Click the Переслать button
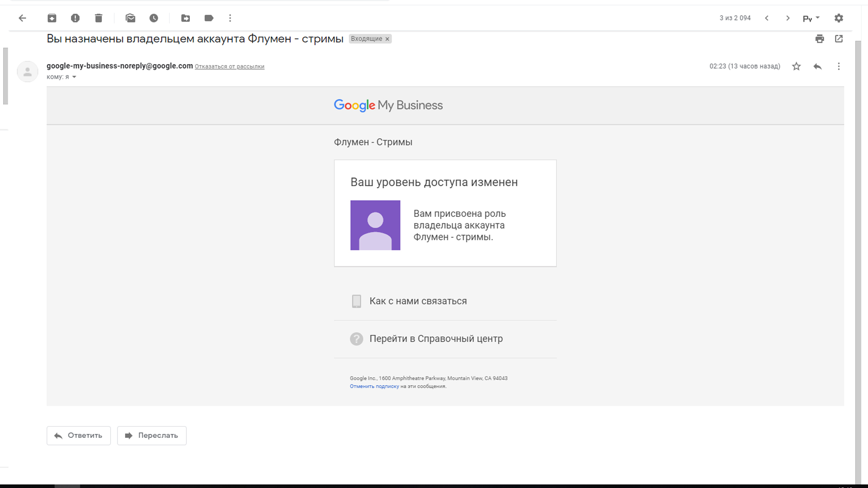 tap(152, 436)
